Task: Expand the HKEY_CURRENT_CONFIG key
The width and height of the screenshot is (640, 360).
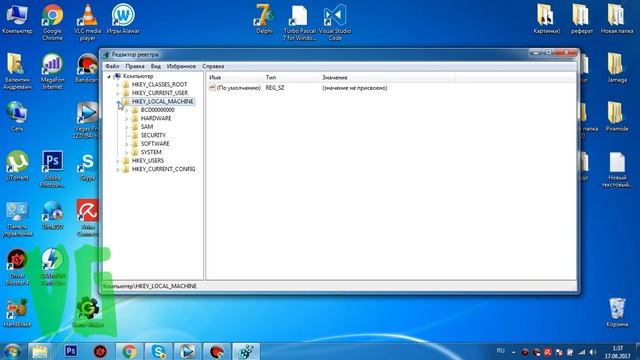Action: [x=118, y=169]
